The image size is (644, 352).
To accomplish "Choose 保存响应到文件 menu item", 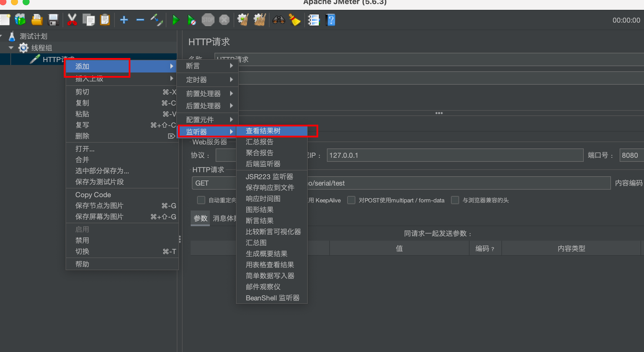I will (x=272, y=188).
